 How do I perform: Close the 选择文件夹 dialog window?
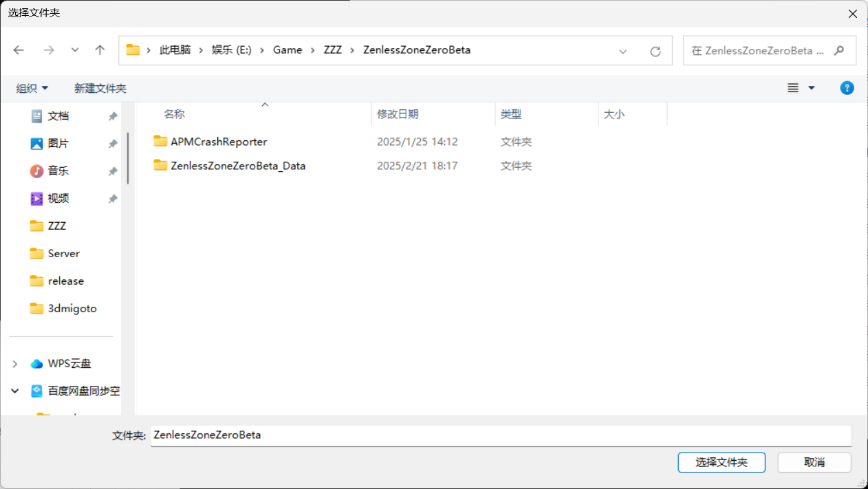853,13
